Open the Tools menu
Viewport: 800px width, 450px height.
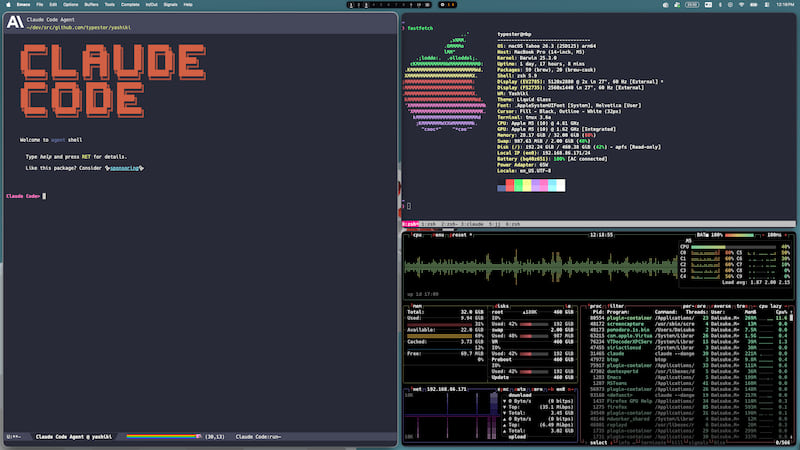click(x=110, y=5)
